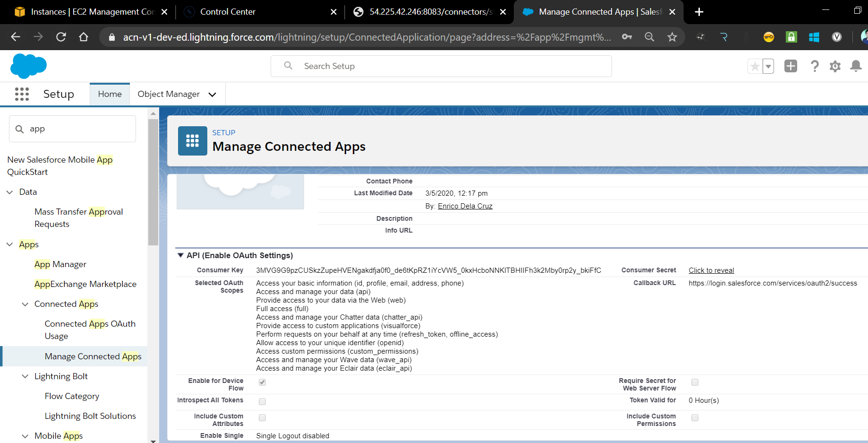This screenshot has width=868, height=443.
Task: Switch to the Home tab
Action: pos(110,94)
